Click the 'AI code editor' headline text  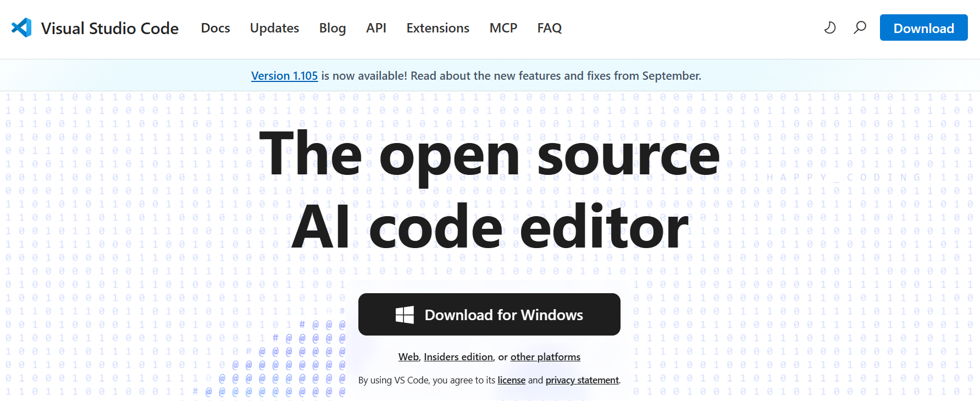coord(489,227)
